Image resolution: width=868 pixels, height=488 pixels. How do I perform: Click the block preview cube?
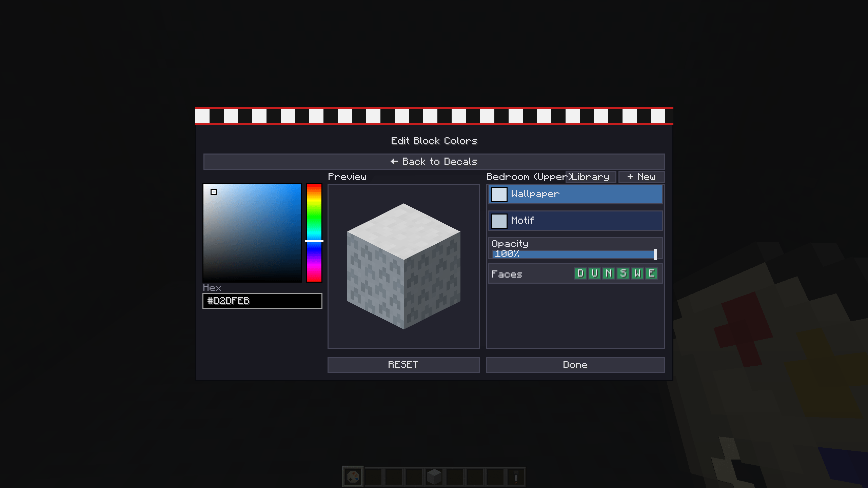tap(403, 266)
